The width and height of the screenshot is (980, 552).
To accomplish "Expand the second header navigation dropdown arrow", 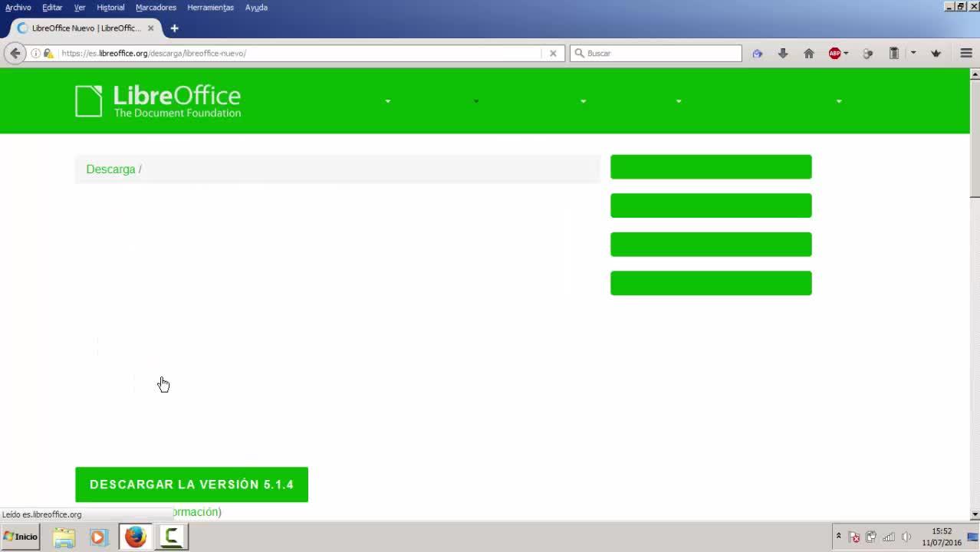I will (476, 101).
